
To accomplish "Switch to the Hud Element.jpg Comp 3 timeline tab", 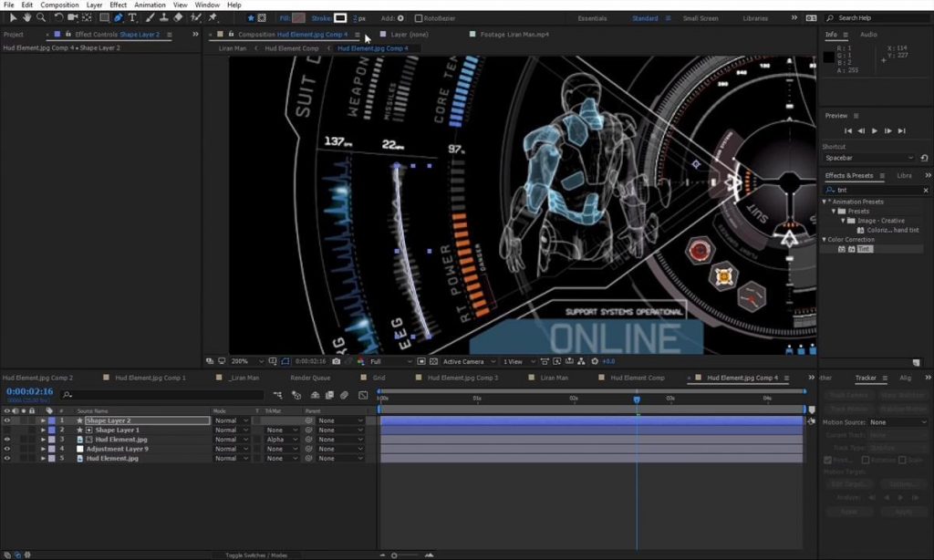I will [462, 378].
